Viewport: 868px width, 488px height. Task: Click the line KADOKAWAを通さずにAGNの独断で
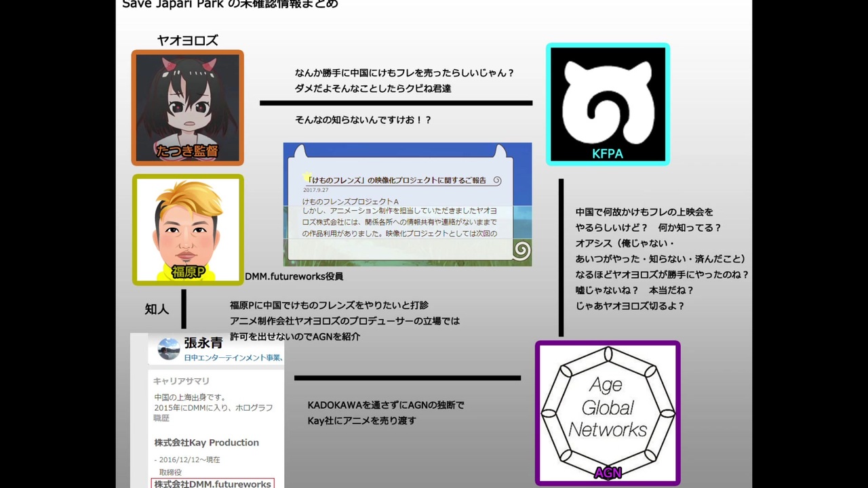point(386,405)
